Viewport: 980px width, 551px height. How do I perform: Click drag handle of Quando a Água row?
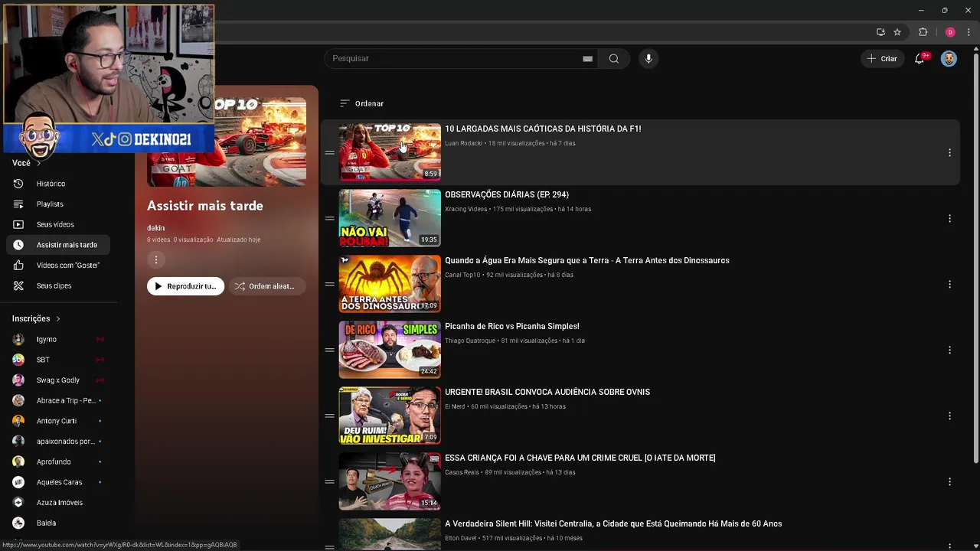pyautogui.click(x=329, y=285)
